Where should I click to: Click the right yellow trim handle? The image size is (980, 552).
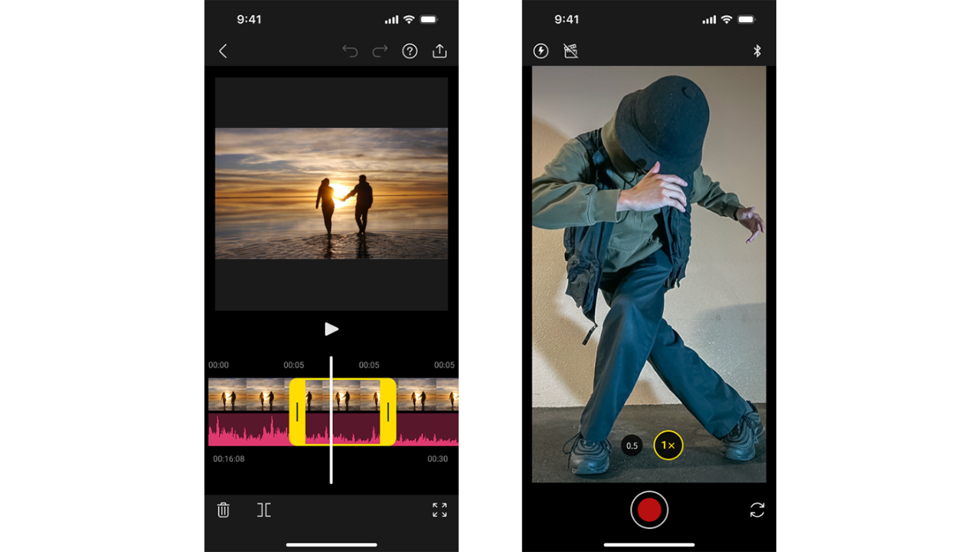[x=387, y=412]
